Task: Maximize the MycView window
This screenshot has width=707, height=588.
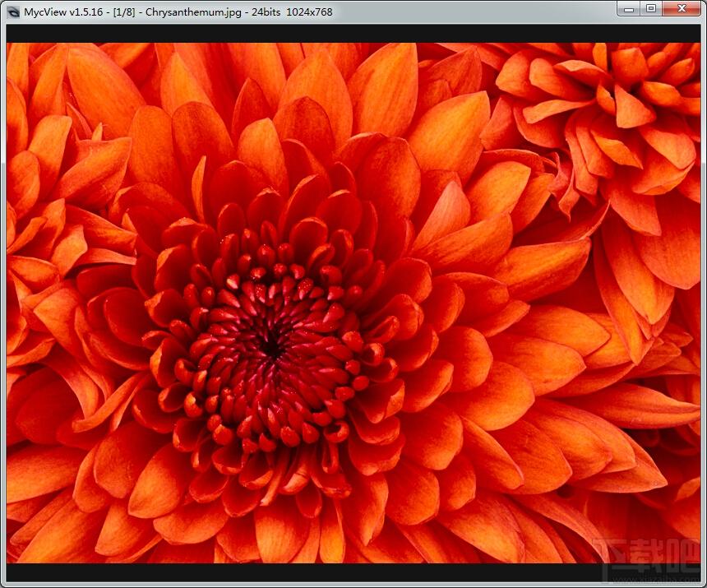Action: click(651, 8)
